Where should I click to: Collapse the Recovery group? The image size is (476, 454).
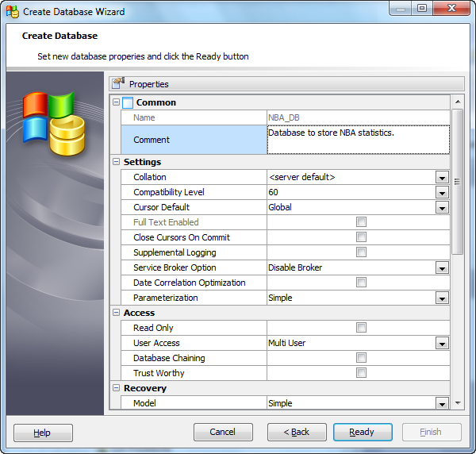(116, 388)
